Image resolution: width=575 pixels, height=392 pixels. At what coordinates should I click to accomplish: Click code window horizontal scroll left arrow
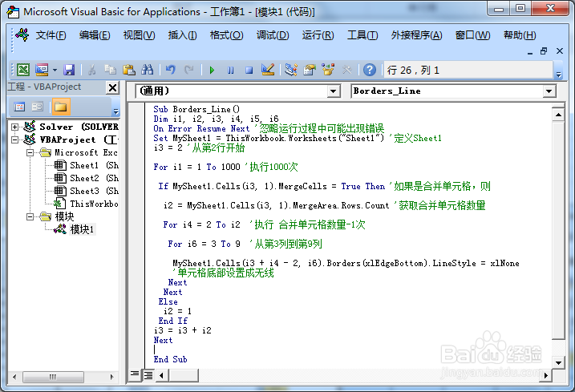pyautogui.click(x=162, y=375)
